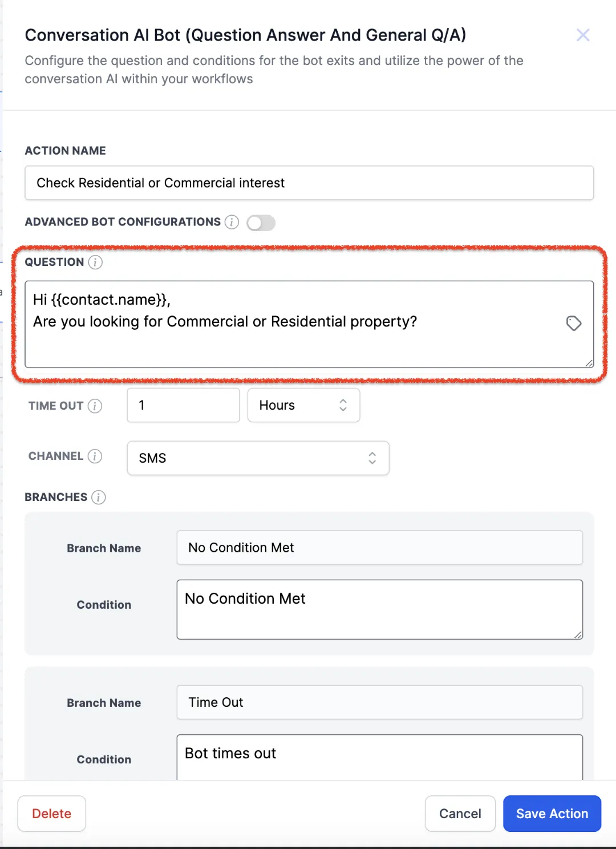Click the Time Out branch name field
The image size is (616, 849).
379,702
